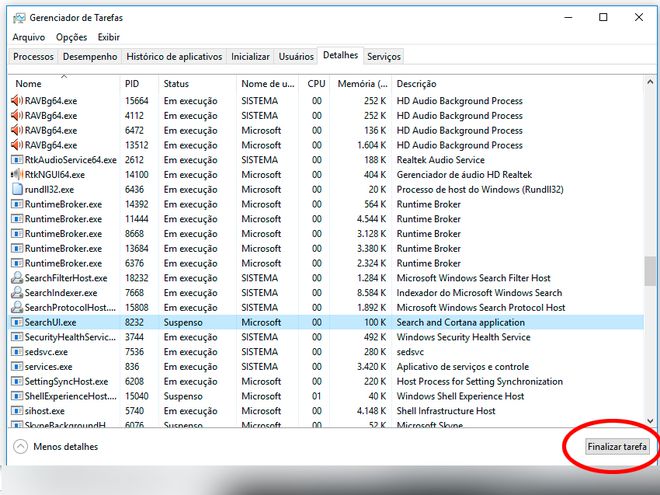Click the speaker icon of RAVBg64.exe PID 15664
The width and height of the screenshot is (660, 495).
point(17,101)
